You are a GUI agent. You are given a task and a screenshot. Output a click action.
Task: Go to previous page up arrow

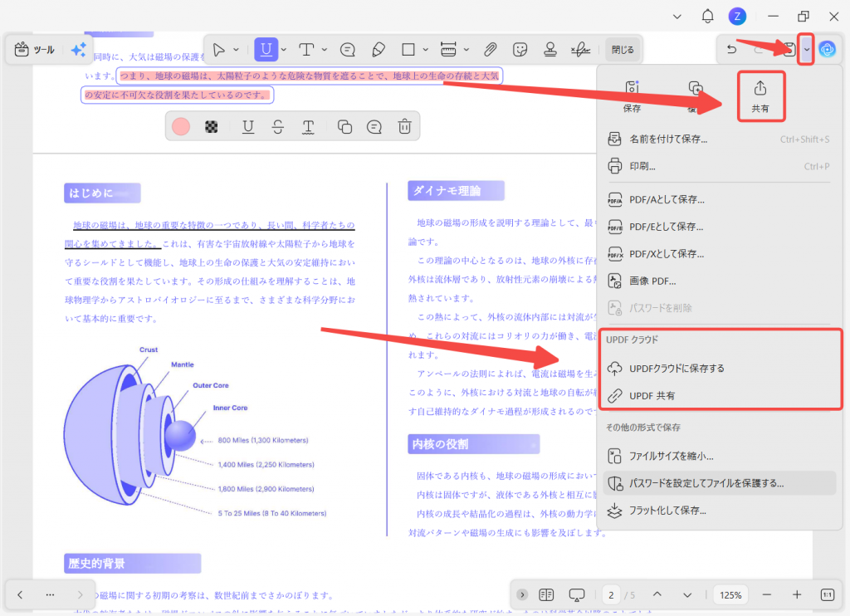[x=657, y=595]
